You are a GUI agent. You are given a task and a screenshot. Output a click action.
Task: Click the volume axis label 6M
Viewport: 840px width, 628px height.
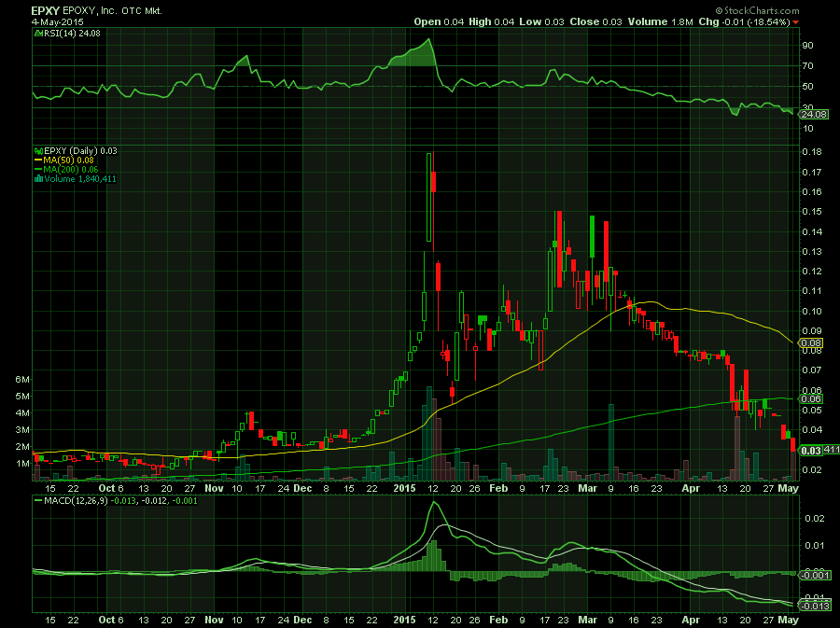(x=22, y=380)
